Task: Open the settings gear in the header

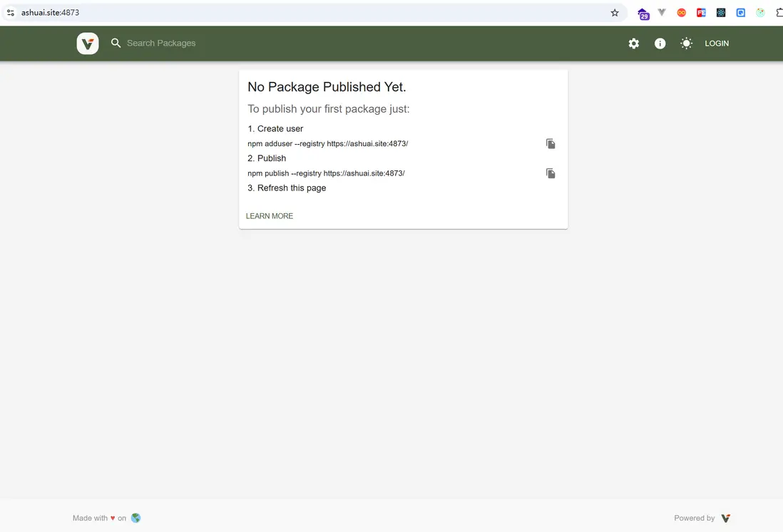Action: click(x=634, y=44)
